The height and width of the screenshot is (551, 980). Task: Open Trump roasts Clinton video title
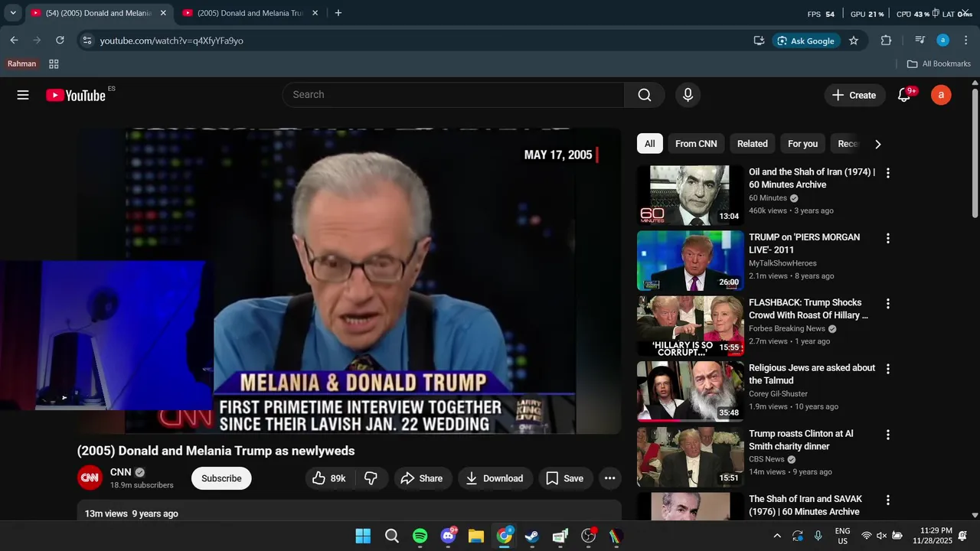[801, 439]
